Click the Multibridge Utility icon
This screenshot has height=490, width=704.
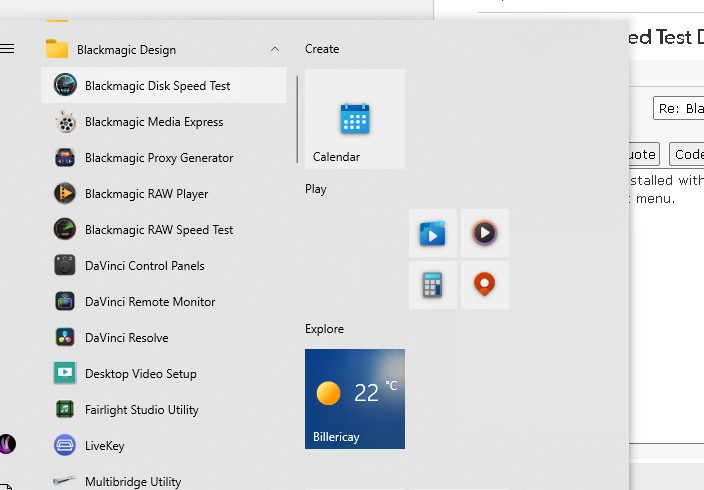coord(65,481)
